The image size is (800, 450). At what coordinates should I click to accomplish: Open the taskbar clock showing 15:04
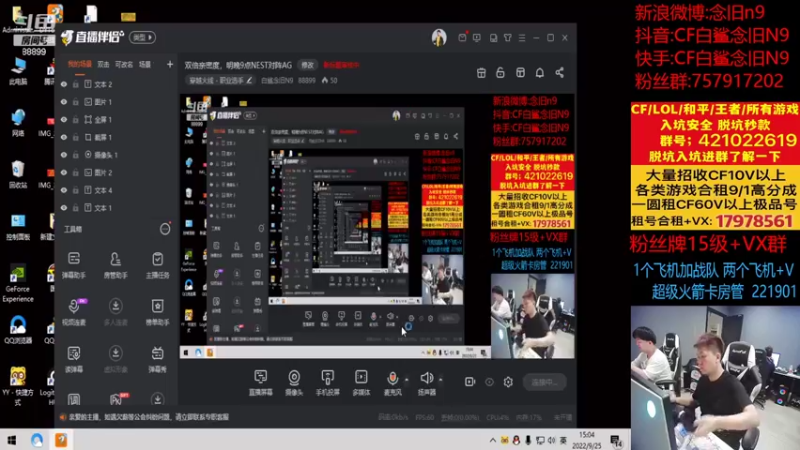click(x=587, y=440)
